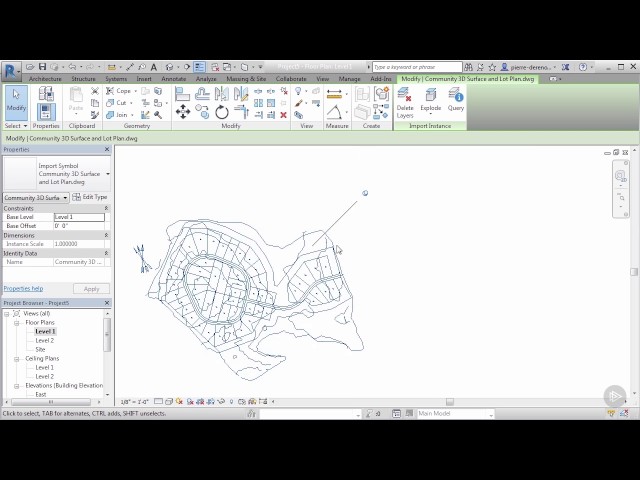Click the Explode import tool

click(431, 101)
